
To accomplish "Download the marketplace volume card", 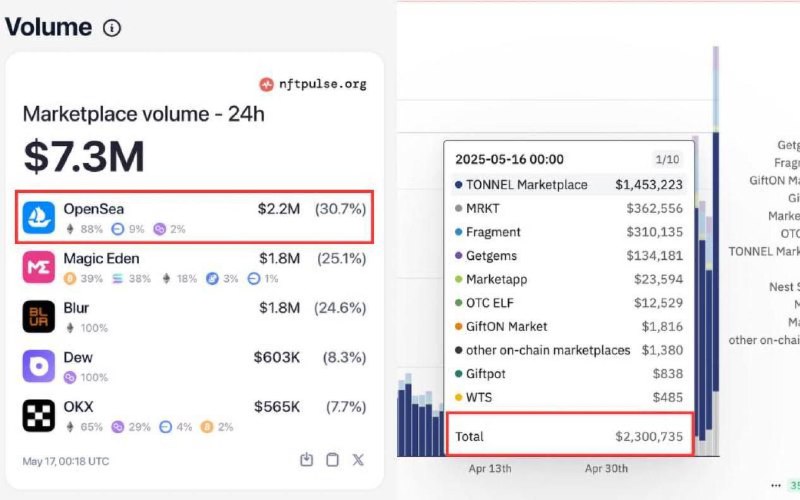I will point(306,460).
